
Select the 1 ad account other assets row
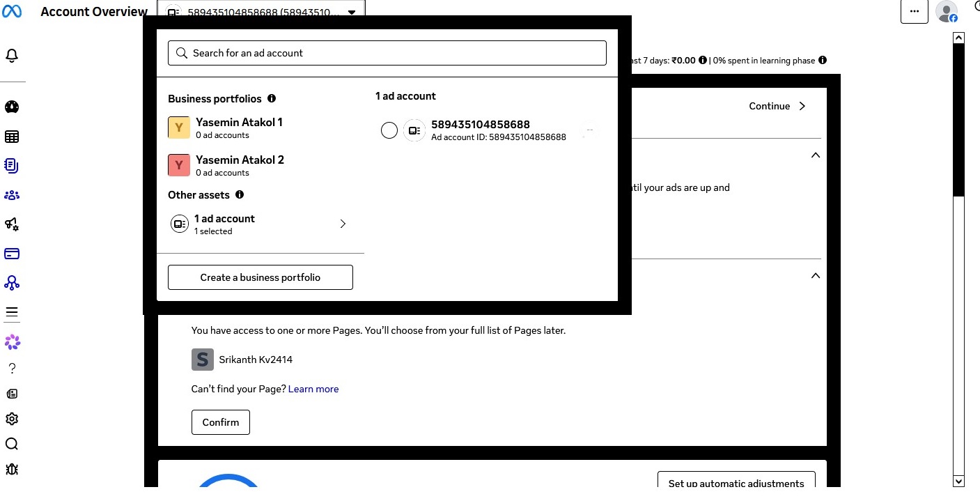tap(260, 224)
